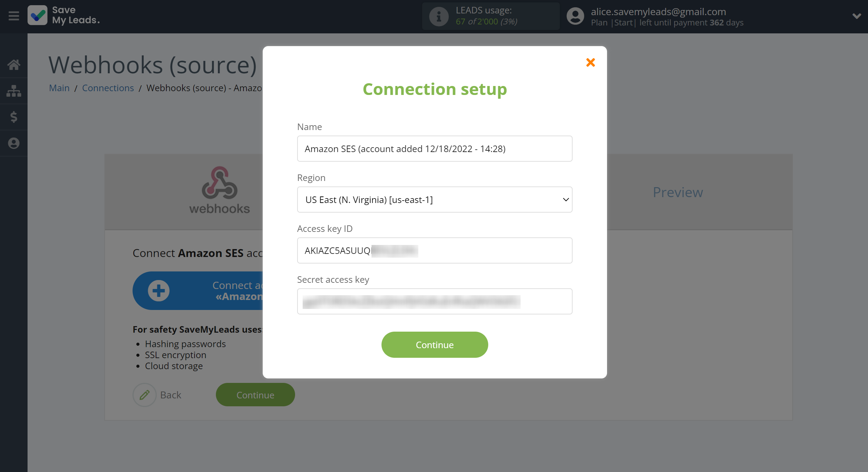Click the 'Hashing passwords' list item
Image resolution: width=868 pixels, height=472 pixels.
[185, 344]
